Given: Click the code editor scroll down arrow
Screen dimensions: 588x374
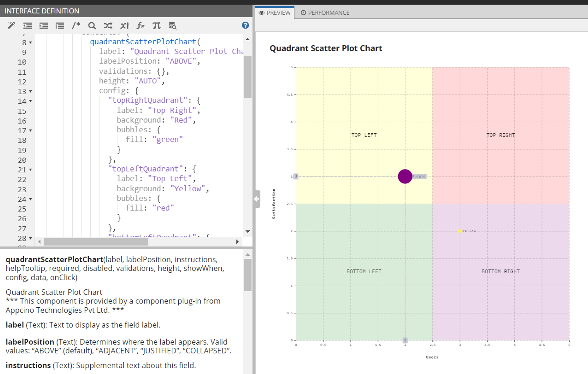Looking at the screenshot, I should coord(248,231).
